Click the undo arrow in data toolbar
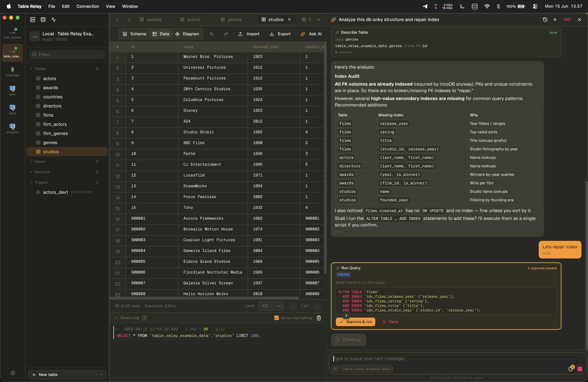588x382 pixels. coord(212,34)
